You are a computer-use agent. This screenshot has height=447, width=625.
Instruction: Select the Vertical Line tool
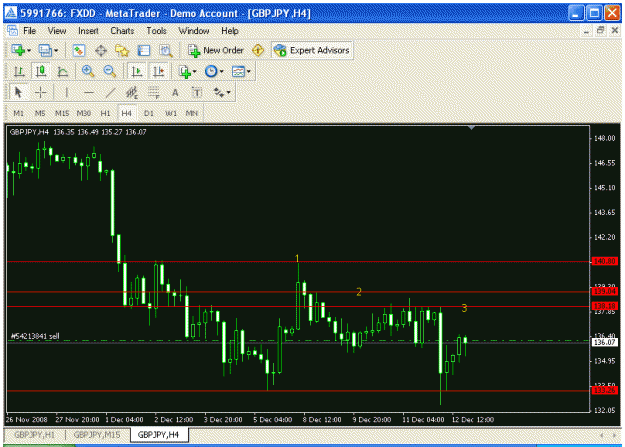pyautogui.click(x=67, y=93)
